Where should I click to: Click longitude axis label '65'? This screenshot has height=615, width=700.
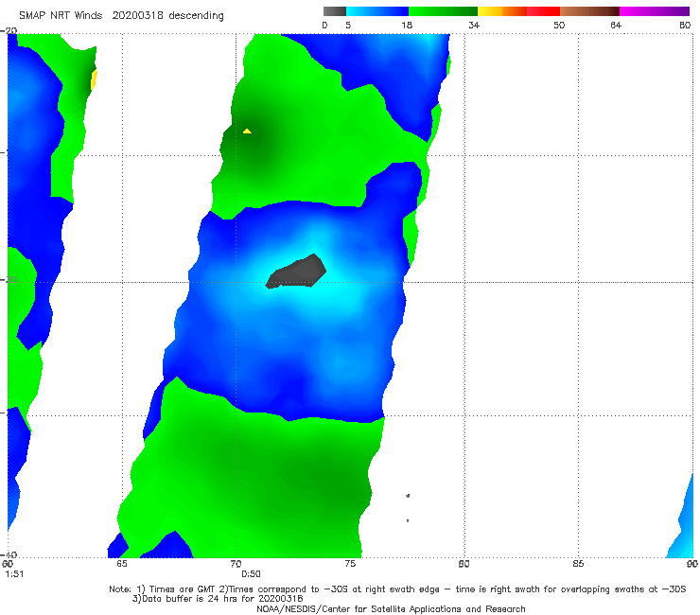coord(122,564)
